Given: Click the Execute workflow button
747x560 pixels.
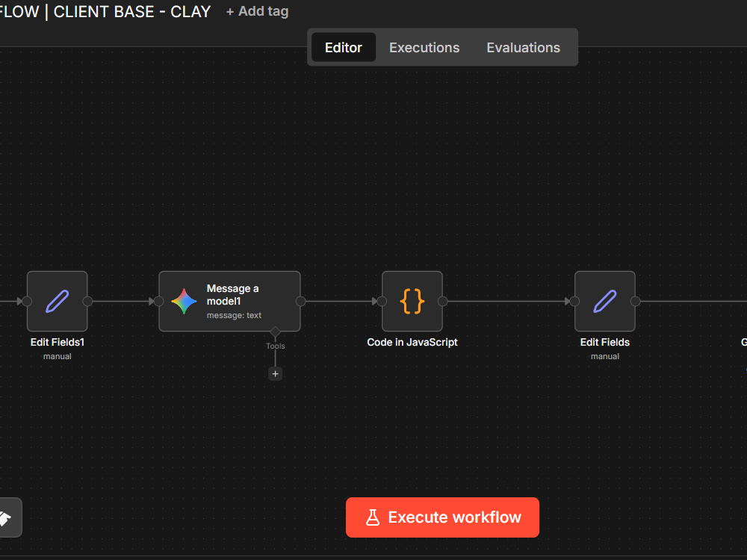Looking at the screenshot, I should pos(442,517).
